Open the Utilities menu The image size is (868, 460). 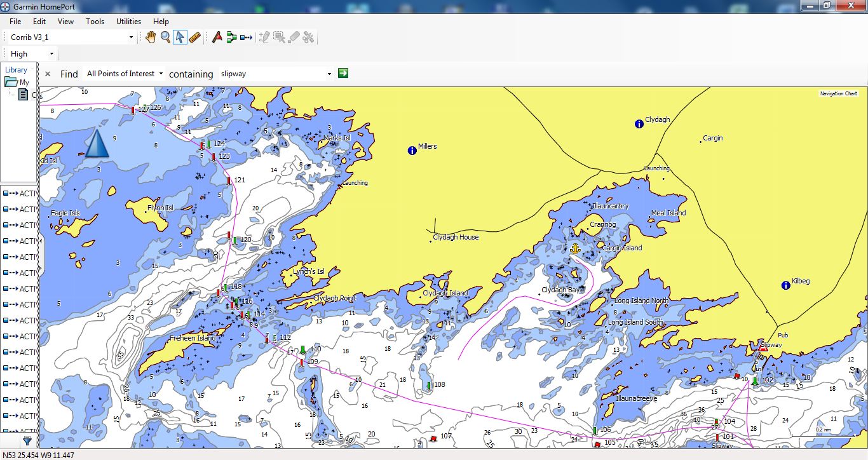point(128,21)
